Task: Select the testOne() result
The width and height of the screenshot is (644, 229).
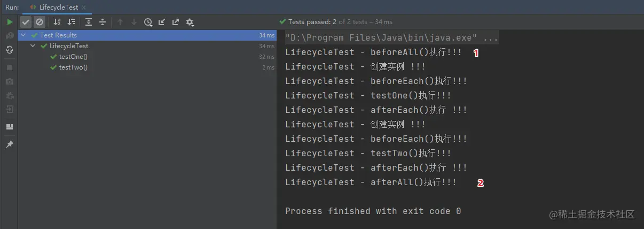Action: 73,57
